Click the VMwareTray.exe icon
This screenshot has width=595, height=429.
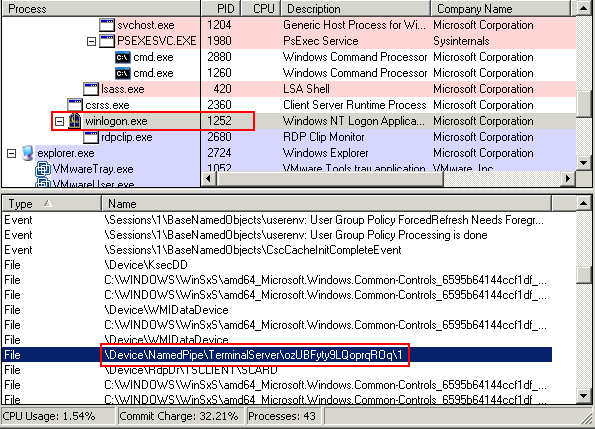click(x=43, y=169)
